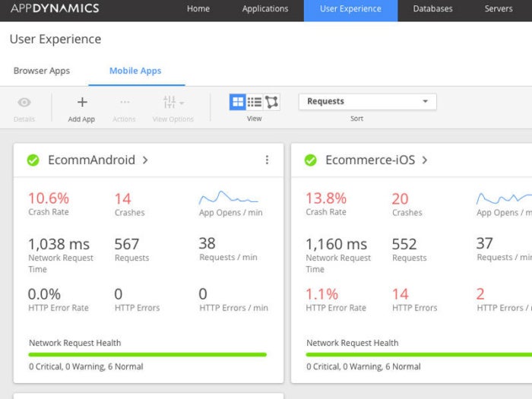
Task: Click EcommAndroid App Opens sparkline chart
Action: pyautogui.click(x=228, y=198)
